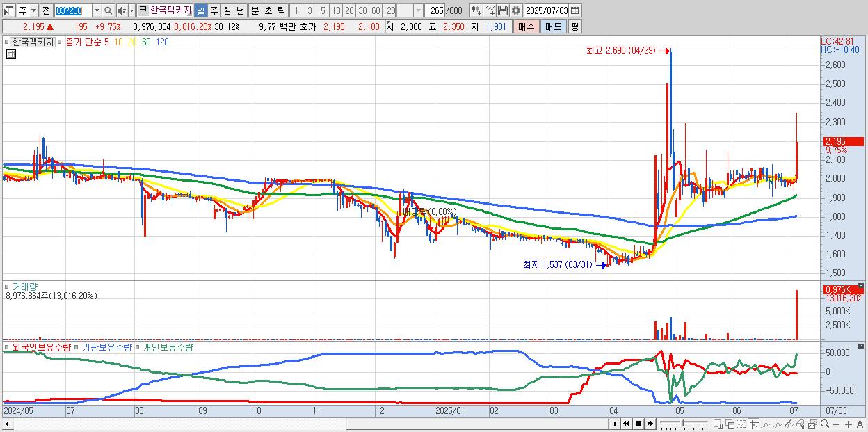Image resolution: width=868 pixels, height=432 pixels.
Task: Toggle the 1 interval button
Action: point(296,10)
